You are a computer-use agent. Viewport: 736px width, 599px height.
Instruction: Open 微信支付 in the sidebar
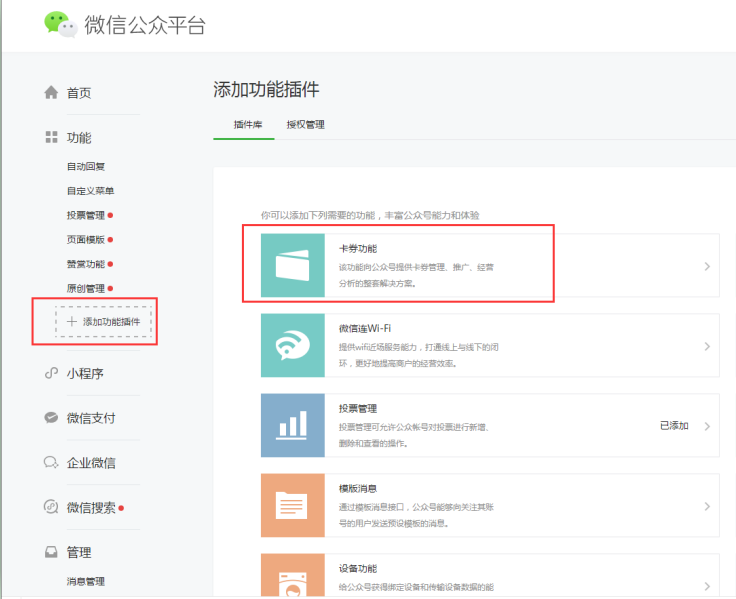(x=91, y=418)
